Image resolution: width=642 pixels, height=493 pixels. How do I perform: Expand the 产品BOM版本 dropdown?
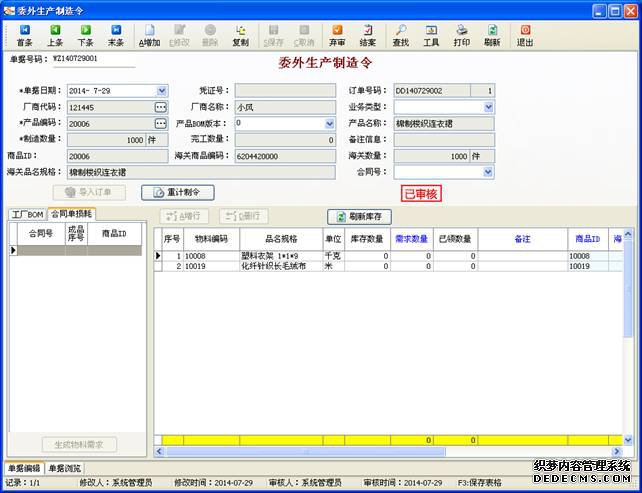click(x=329, y=124)
